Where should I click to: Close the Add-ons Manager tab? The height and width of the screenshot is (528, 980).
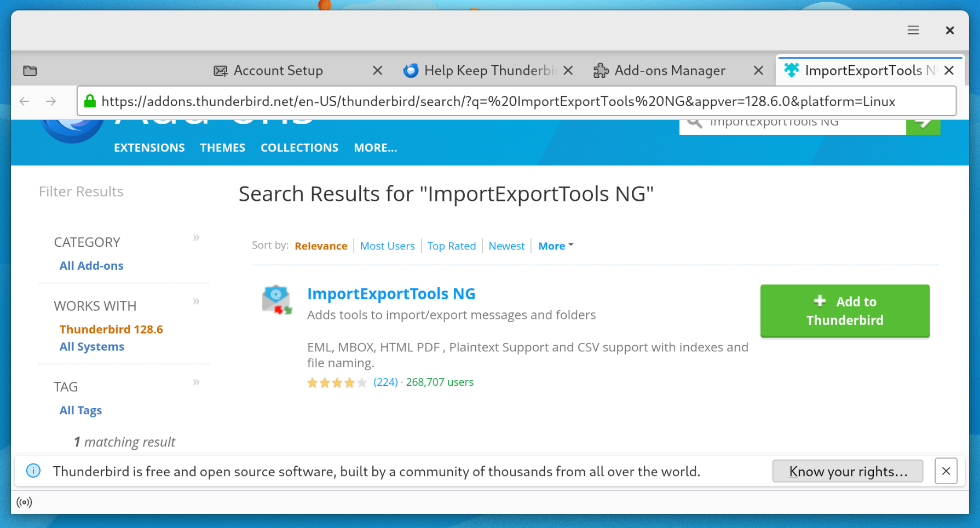click(758, 71)
